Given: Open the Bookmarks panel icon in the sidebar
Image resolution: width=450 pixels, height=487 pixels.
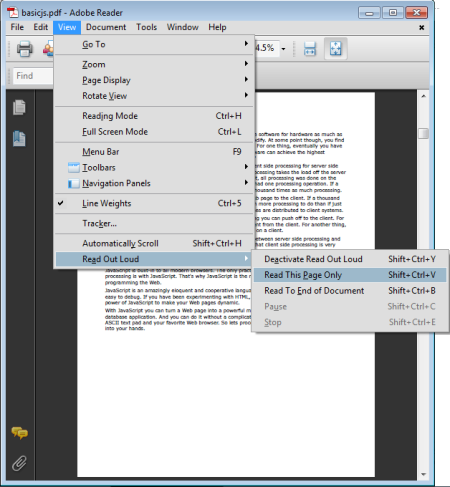Looking at the screenshot, I should [19, 139].
